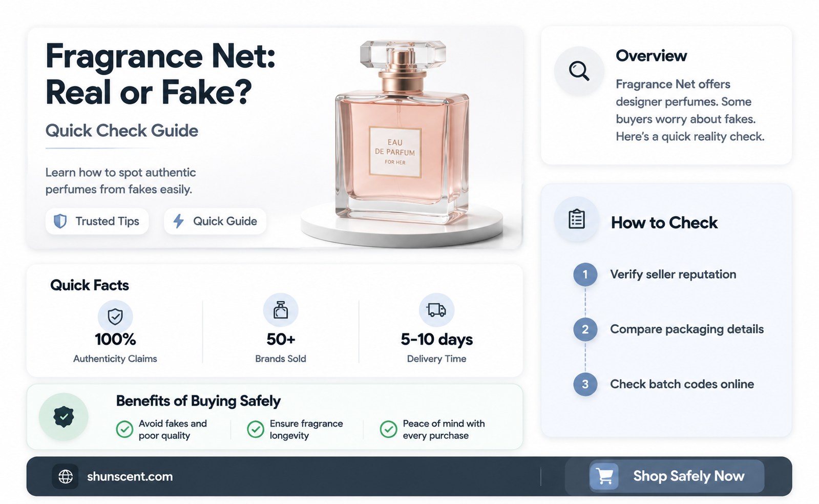Click the Overview description paragraph
This screenshot has height=504, width=819.
pyautogui.click(x=690, y=110)
